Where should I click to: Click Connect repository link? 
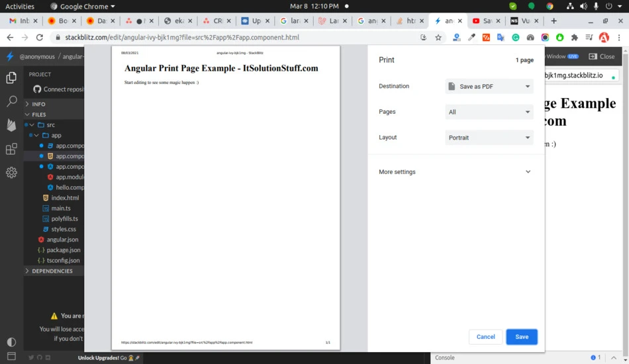pyautogui.click(x=59, y=89)
